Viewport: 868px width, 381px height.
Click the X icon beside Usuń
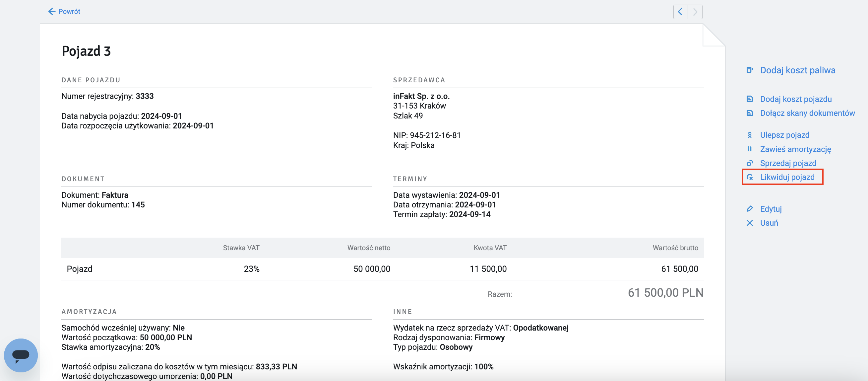(x=749, y=223)
